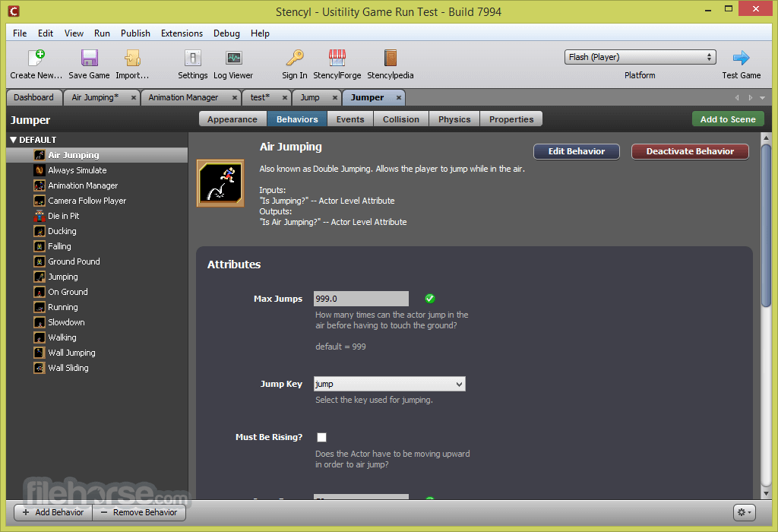Viewport: 778px width, 532px height.
Task: Open the Edit menu
Action: coord(45,33)
